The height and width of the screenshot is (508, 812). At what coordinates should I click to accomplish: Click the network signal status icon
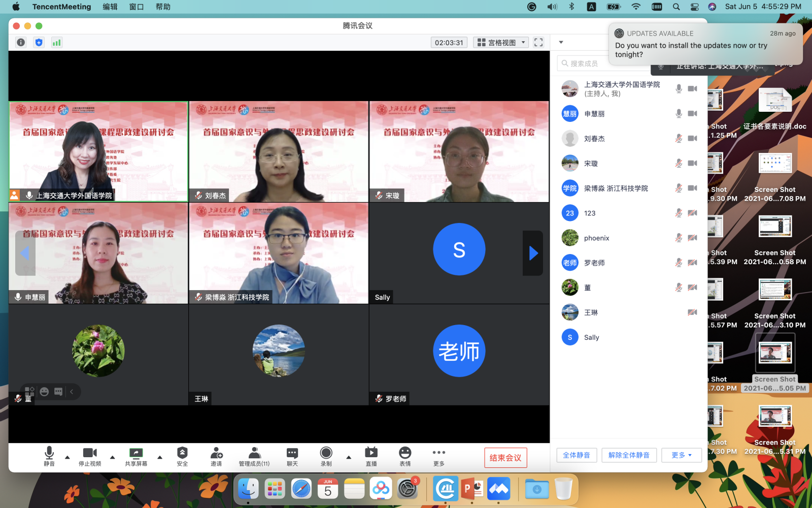pos(56,43)
